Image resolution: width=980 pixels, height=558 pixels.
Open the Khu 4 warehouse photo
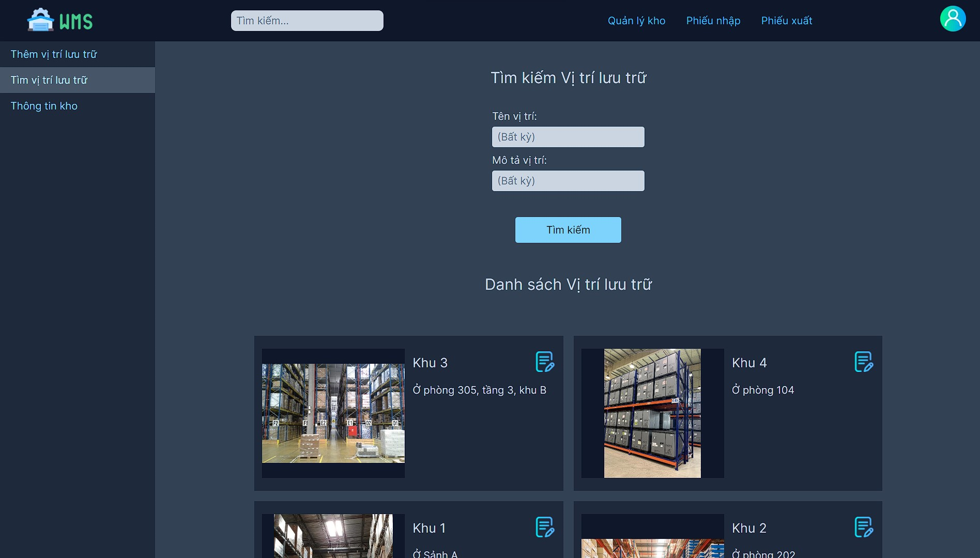tap(652, 413)
